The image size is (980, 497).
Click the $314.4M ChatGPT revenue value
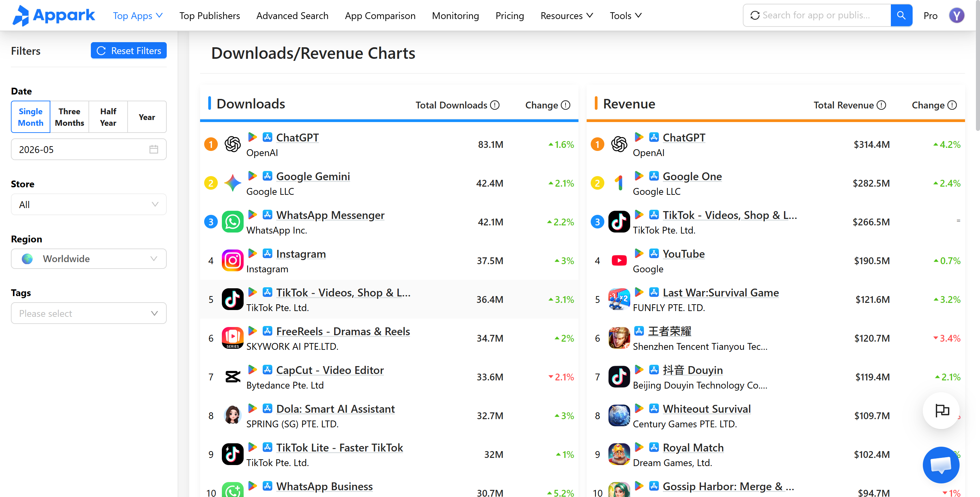point(871,144)
